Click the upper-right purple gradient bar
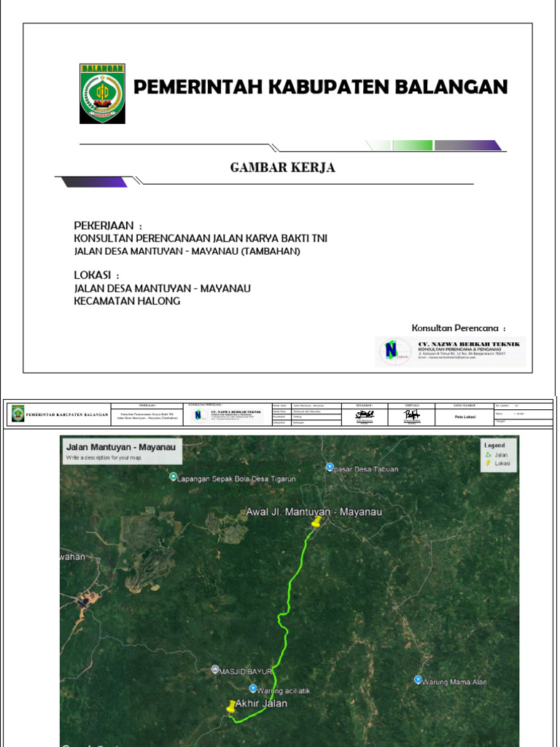560x747 pixels. tap(469, 145)
